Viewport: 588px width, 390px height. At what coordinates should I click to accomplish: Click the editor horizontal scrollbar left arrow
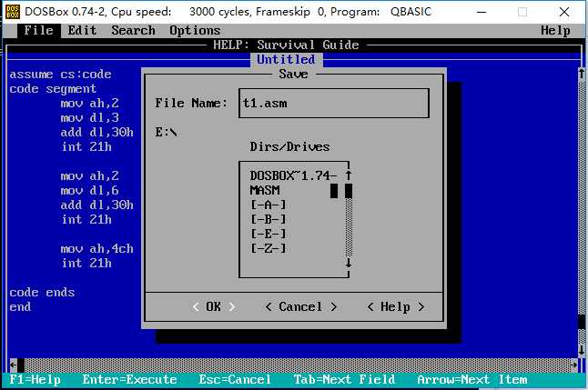point(13,365)
